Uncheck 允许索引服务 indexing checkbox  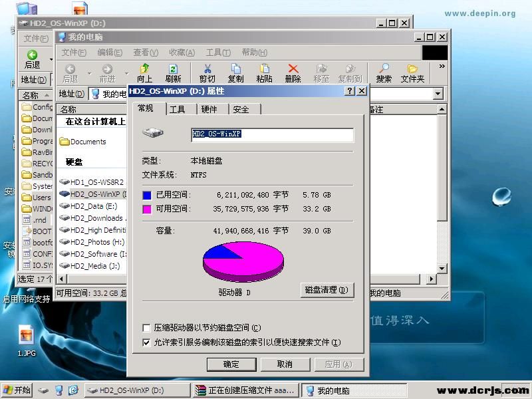tap(146, 342)
